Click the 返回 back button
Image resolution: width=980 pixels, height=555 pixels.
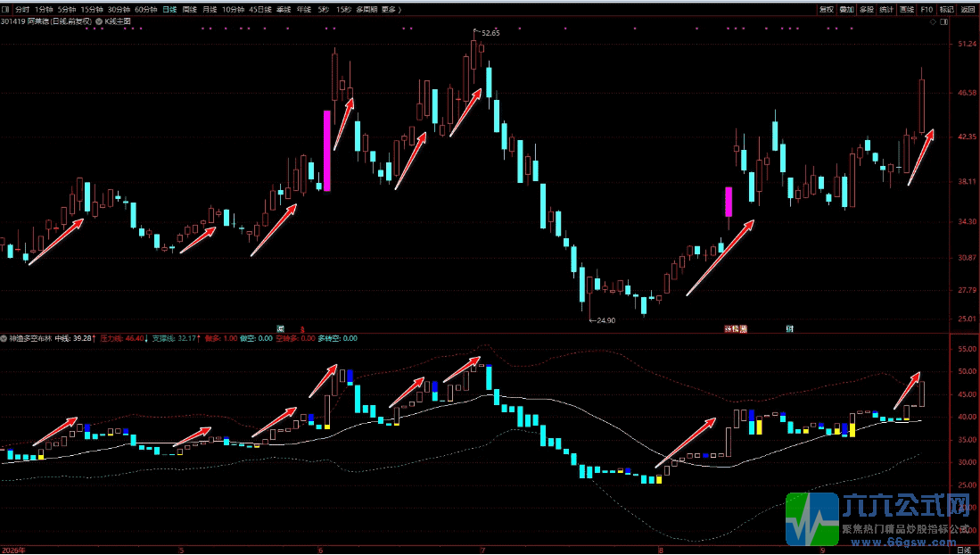point(967,10)
